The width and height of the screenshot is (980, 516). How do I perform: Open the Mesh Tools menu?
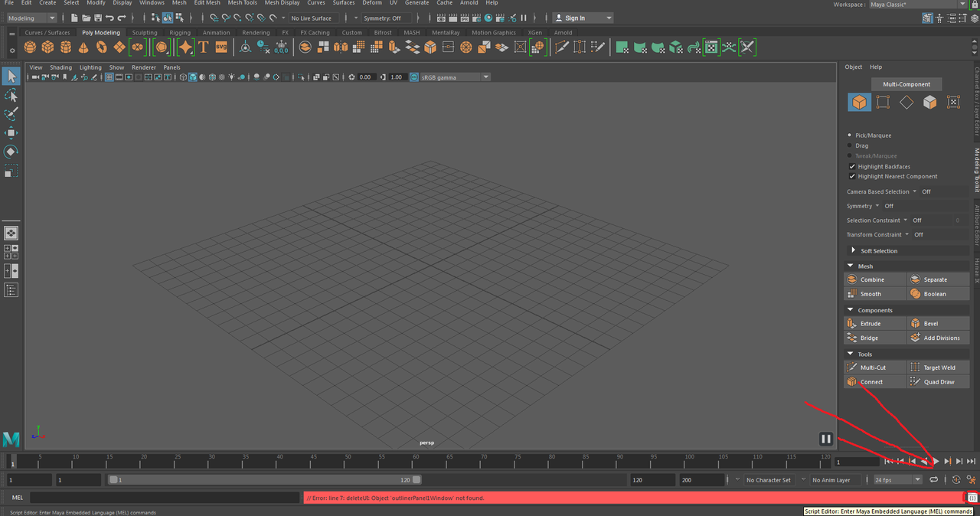tap(242, 3)
